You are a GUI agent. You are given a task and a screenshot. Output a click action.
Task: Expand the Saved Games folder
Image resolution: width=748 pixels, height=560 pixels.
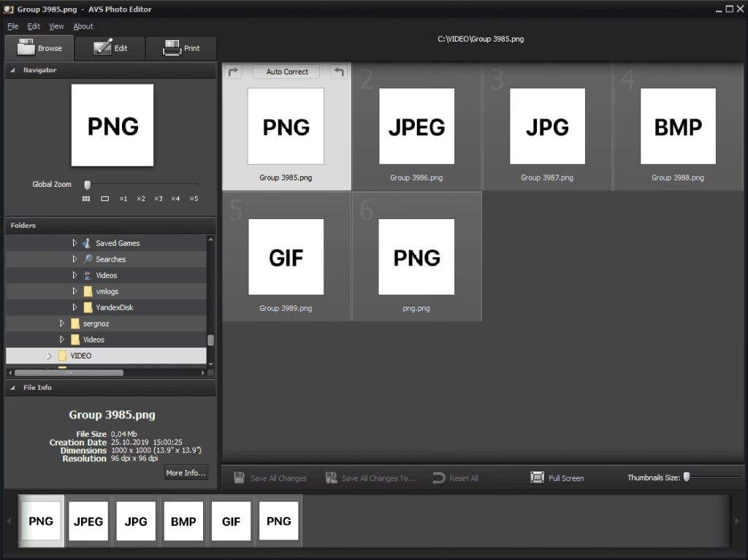coord(75,243)
